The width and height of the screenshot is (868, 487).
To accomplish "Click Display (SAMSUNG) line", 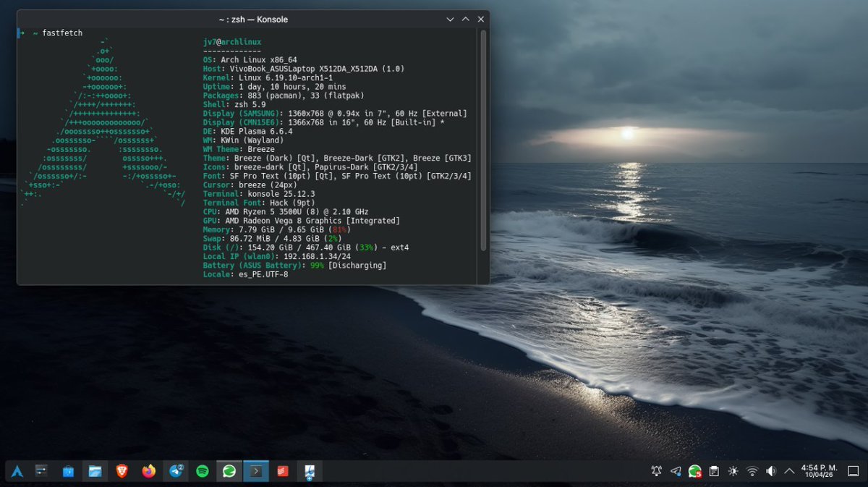I will tap(335, 114).
